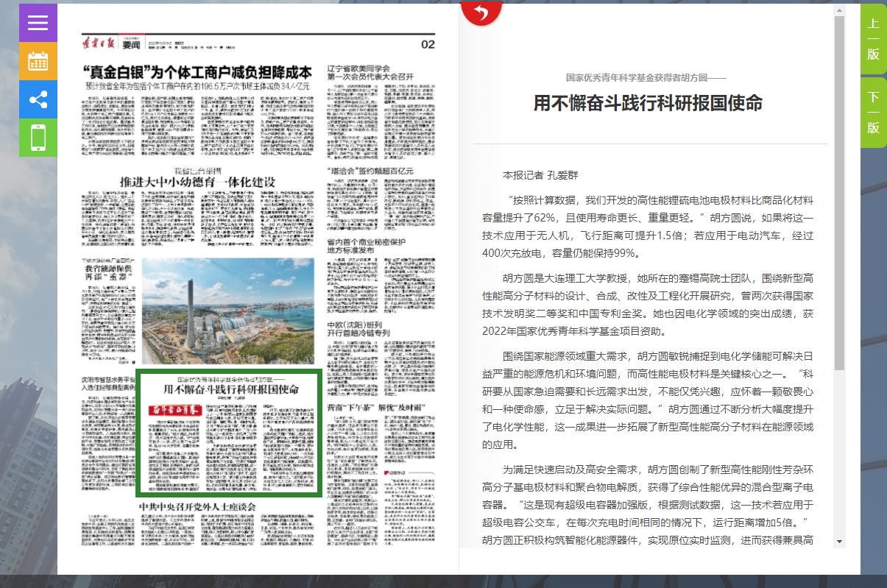Go to next page via 下一版
This screenshot has height=588, width=887.
(x=873, y=112)
